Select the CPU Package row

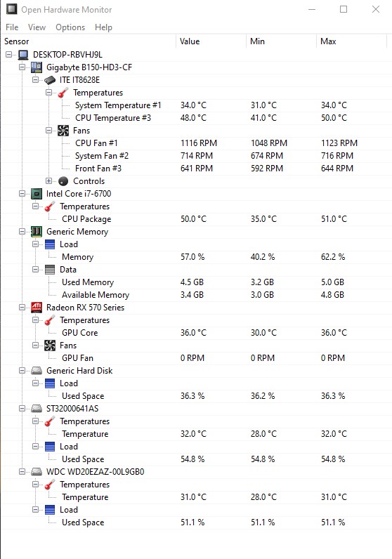pyautogui.click(x=195, y=219)
